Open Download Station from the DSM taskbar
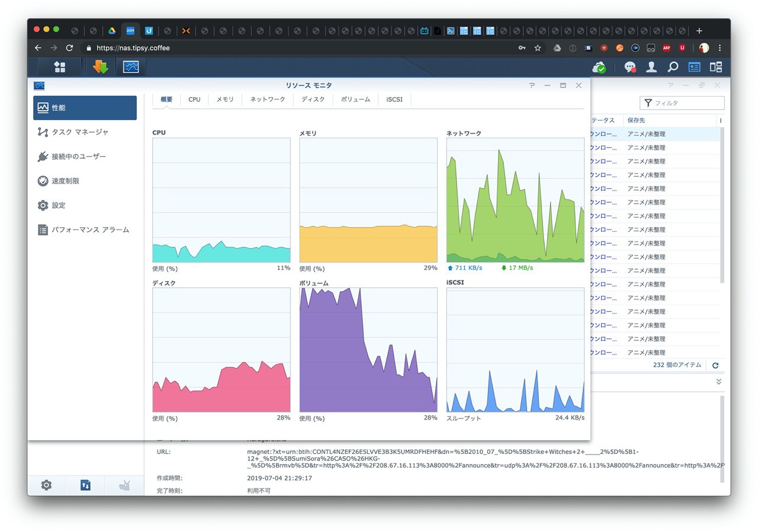This screenshot has height=532, width=758. point(101,67)
